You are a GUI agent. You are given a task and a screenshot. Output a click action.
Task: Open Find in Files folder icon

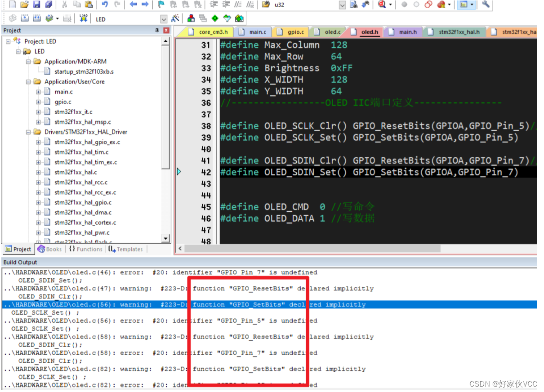(x=266, y=4)
